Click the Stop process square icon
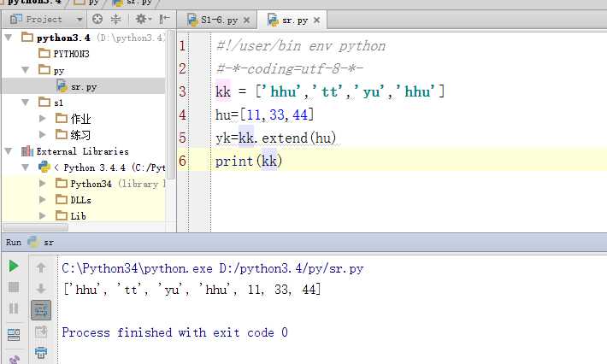The height and width of the screenshot is (364, 607). point(14,287)
